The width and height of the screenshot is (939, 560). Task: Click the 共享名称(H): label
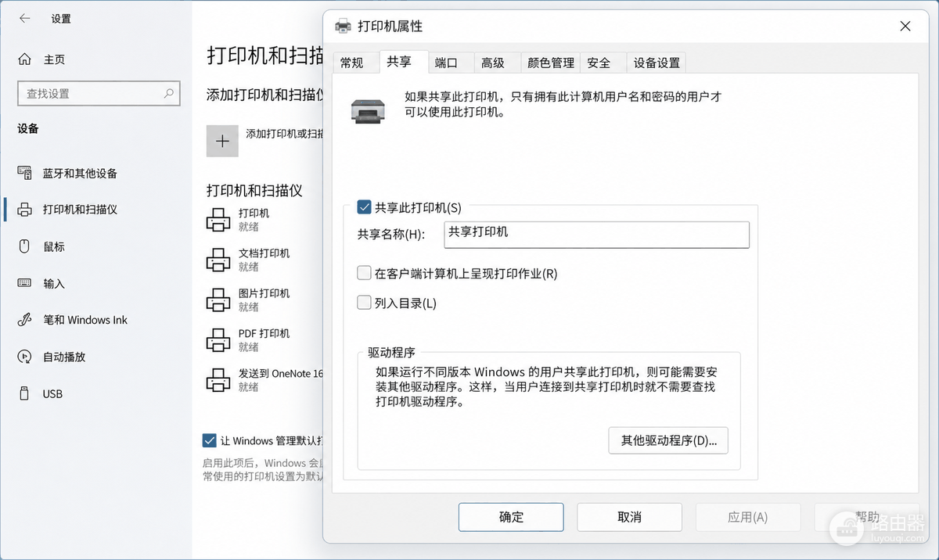tap(390, 235)
